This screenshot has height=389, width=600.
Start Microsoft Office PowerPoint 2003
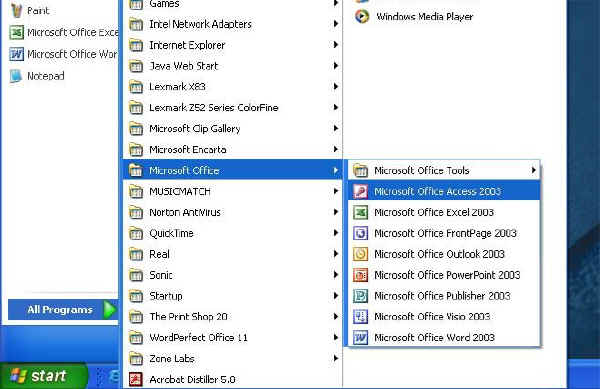pos(444,275)
